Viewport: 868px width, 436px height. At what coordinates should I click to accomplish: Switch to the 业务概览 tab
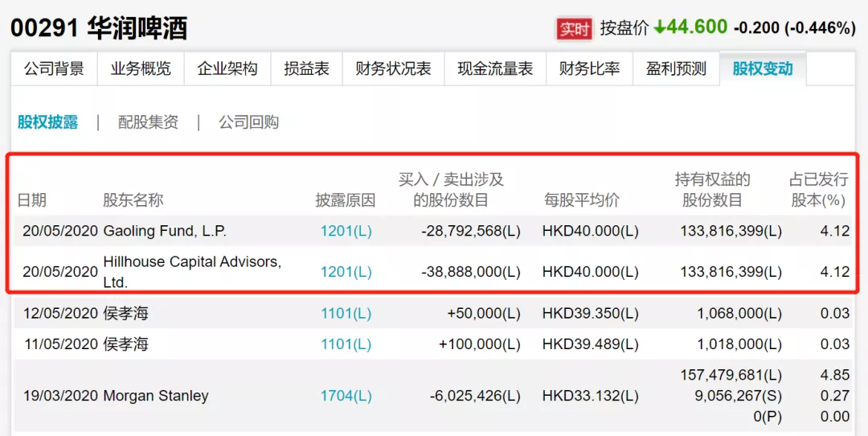(141, 68)
